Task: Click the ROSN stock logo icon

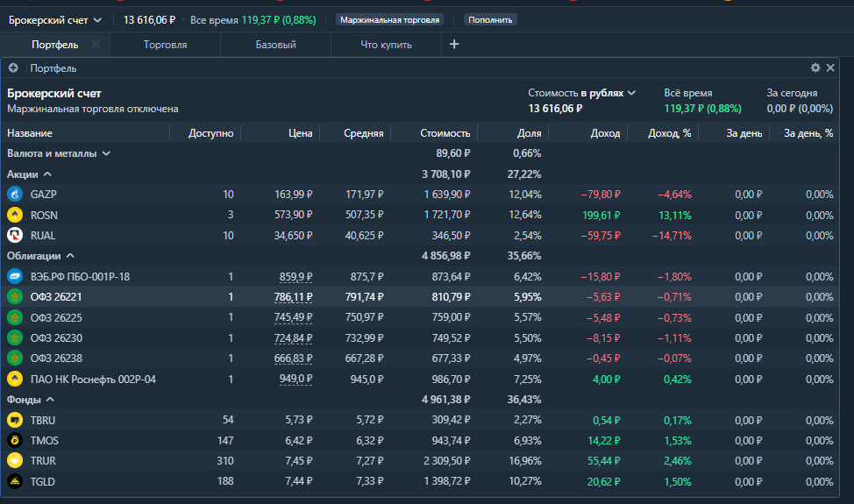Action: tap(14, 215)
